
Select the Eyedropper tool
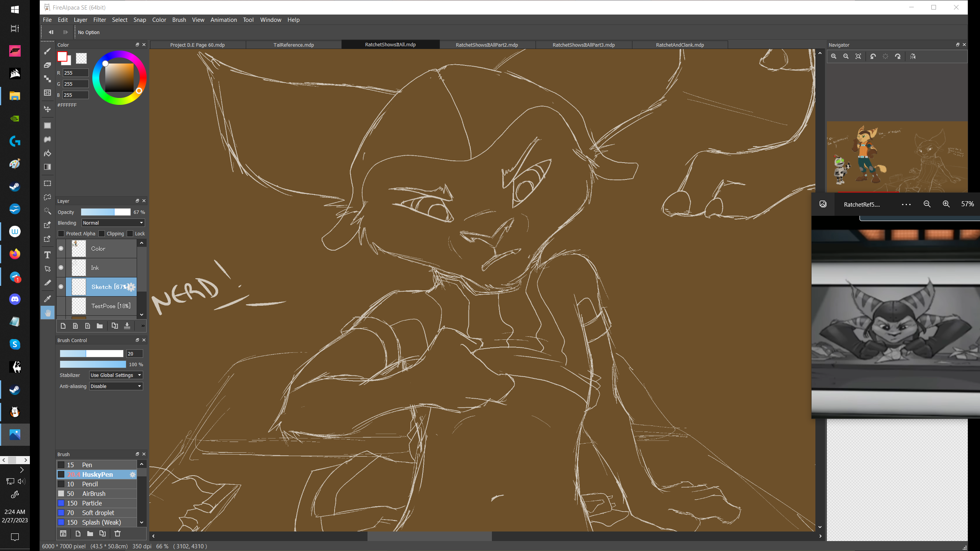[47, 299]
